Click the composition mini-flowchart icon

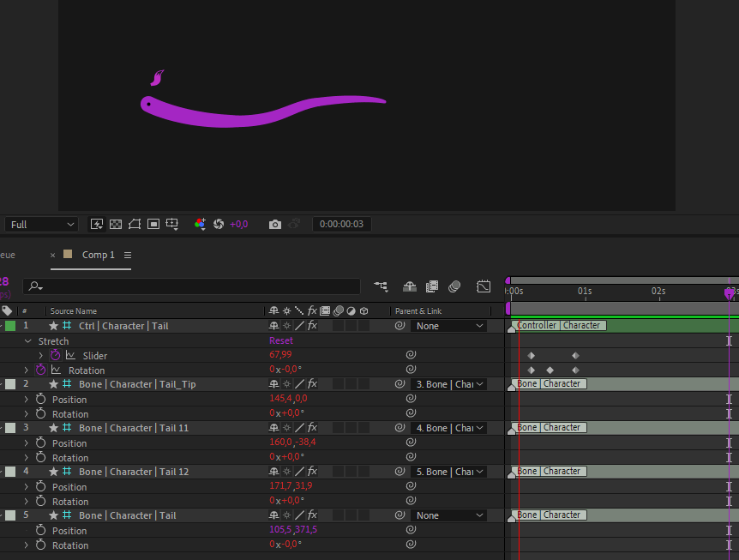click(381, 286)
